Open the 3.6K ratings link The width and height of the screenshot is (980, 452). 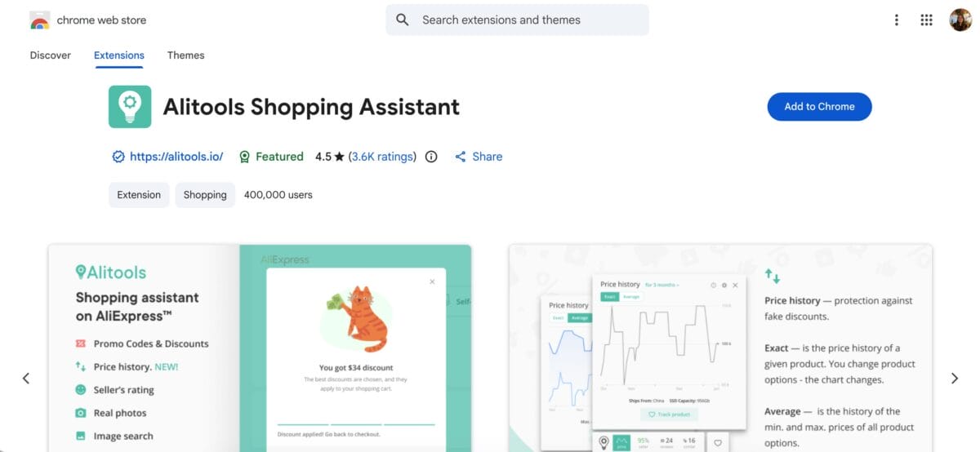[382, 157]
